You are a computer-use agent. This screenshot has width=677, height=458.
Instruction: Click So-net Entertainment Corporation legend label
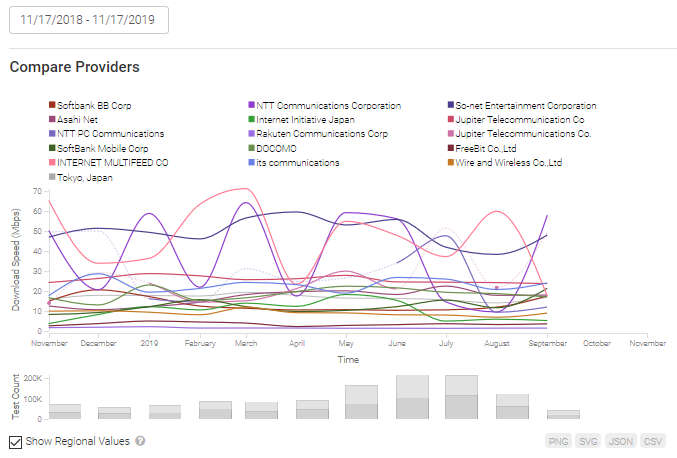coord(526,105)
